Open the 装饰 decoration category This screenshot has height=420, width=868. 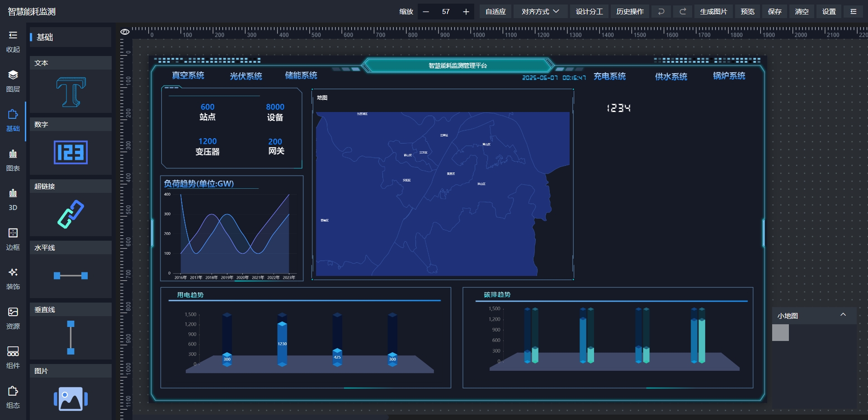[x=13, y=278]
